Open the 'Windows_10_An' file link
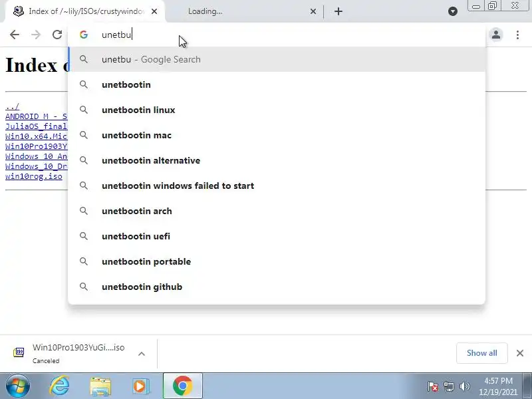 [x=37, y=156]
